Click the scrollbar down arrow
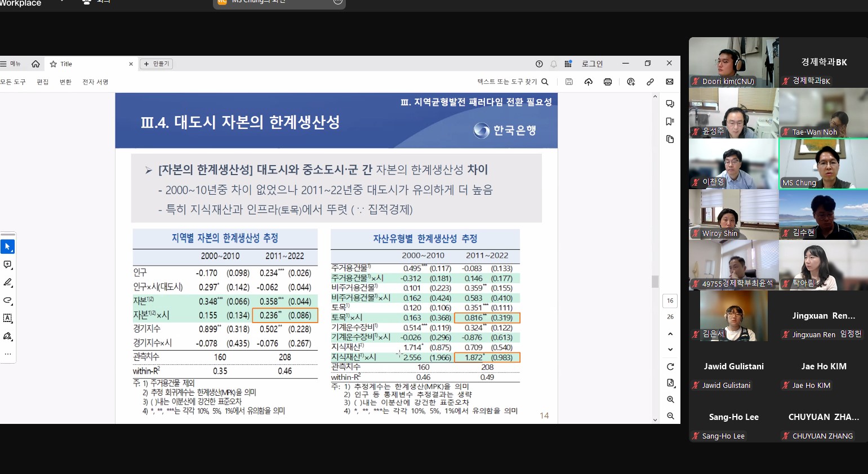Viewport: 868px width, 474px height. (x=655, y=420)
